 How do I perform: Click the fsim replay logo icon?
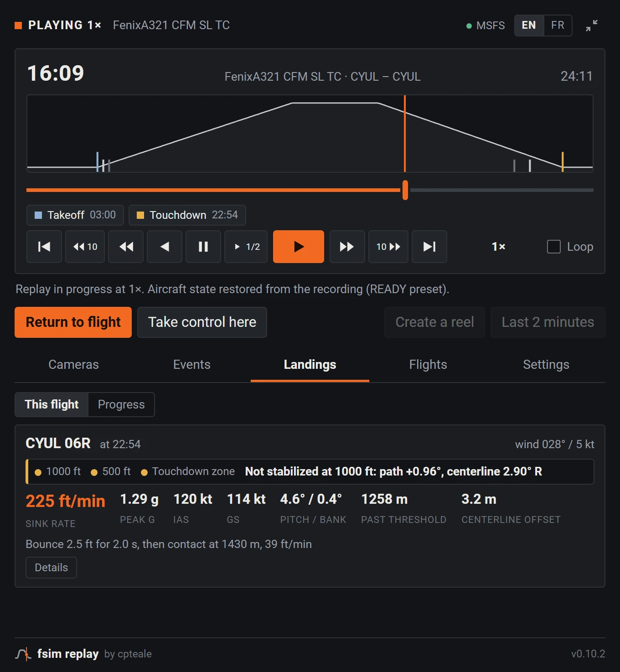[23, 654]
